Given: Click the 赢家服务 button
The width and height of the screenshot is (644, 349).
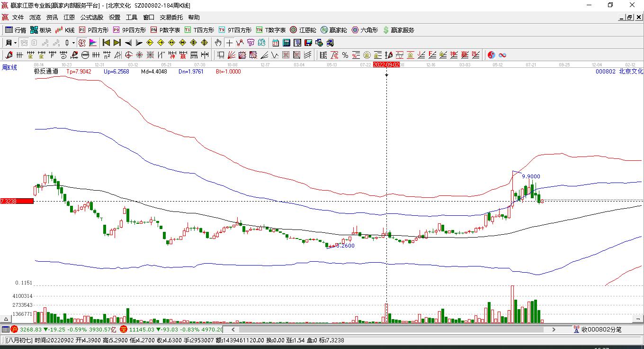Looking at the screenshot, I should [x=399, y=30].
